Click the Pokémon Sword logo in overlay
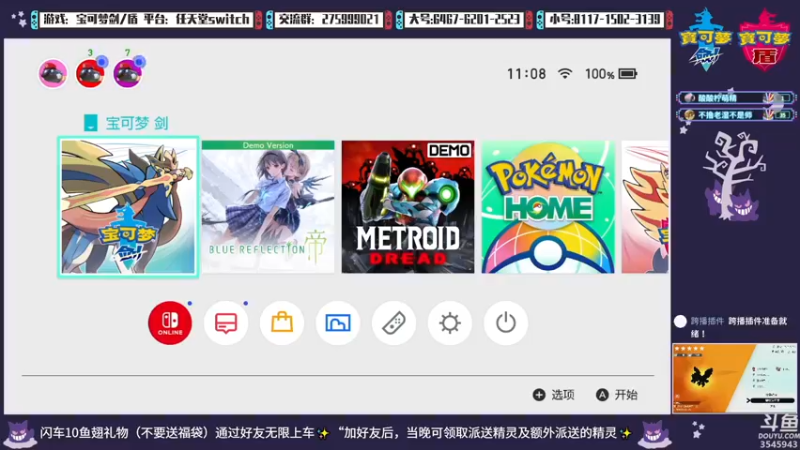This screenshot has width=800, height=450. [x=706, y=40]
